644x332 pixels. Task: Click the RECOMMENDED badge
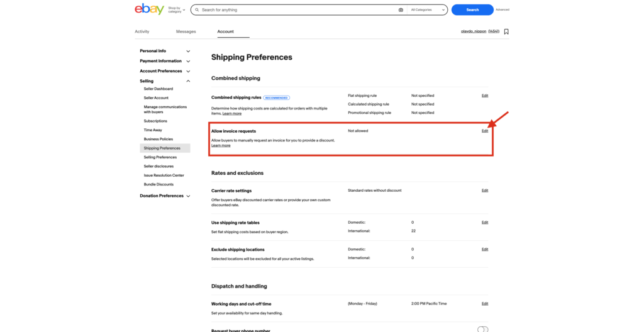[277, 98]
